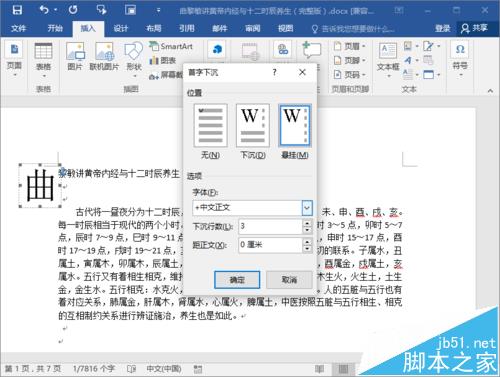Viewport: 500px width, 377px height.
Task: Click the dialog help question mark
Action: pos(274,72)
